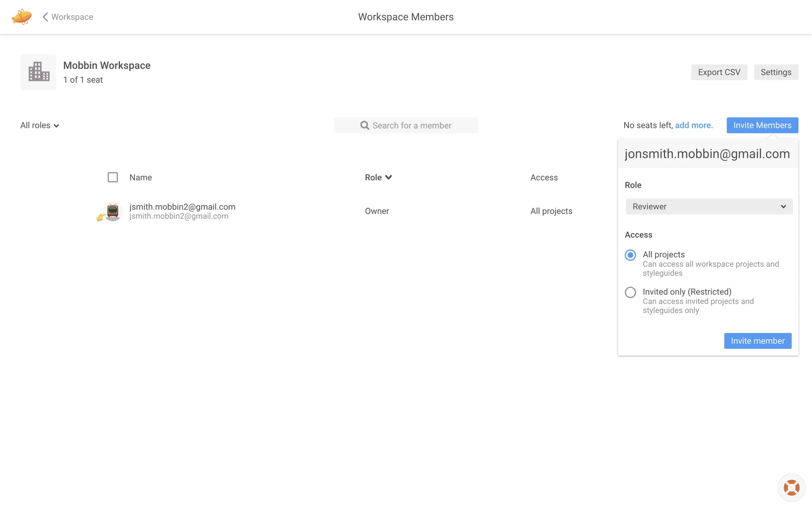Screen dimensions: 812x508
Task: Click the Name column header
Action: [141, 177]
